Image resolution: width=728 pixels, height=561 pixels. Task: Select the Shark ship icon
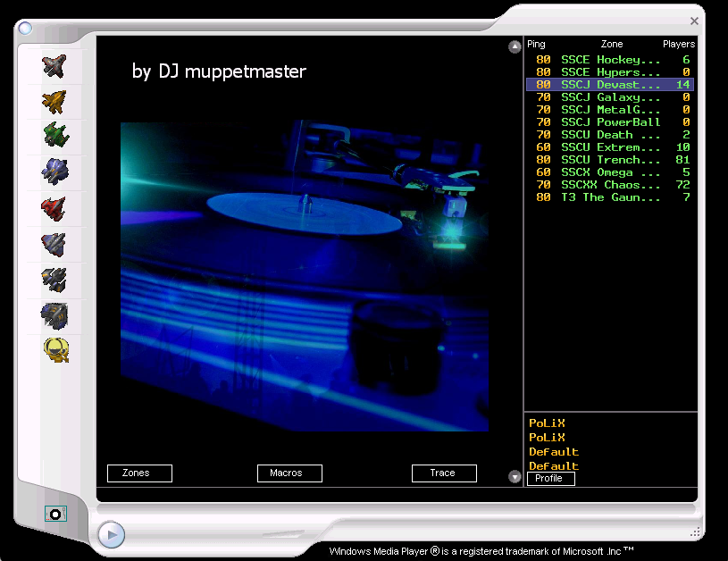(x=54, y=316)
